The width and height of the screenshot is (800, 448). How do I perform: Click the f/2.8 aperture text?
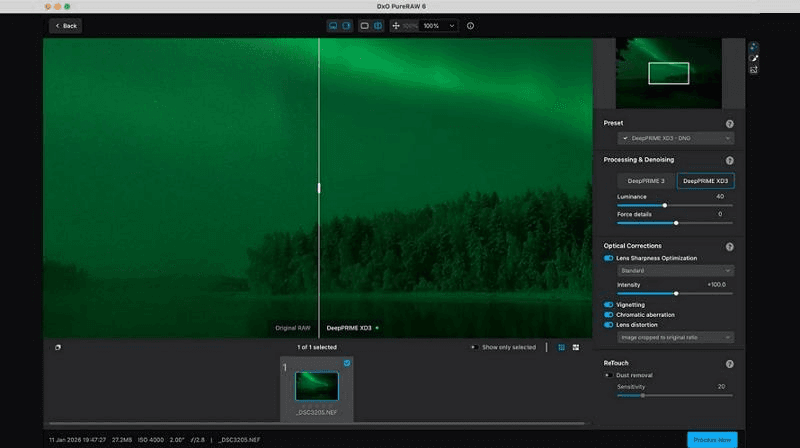point(197,440)
